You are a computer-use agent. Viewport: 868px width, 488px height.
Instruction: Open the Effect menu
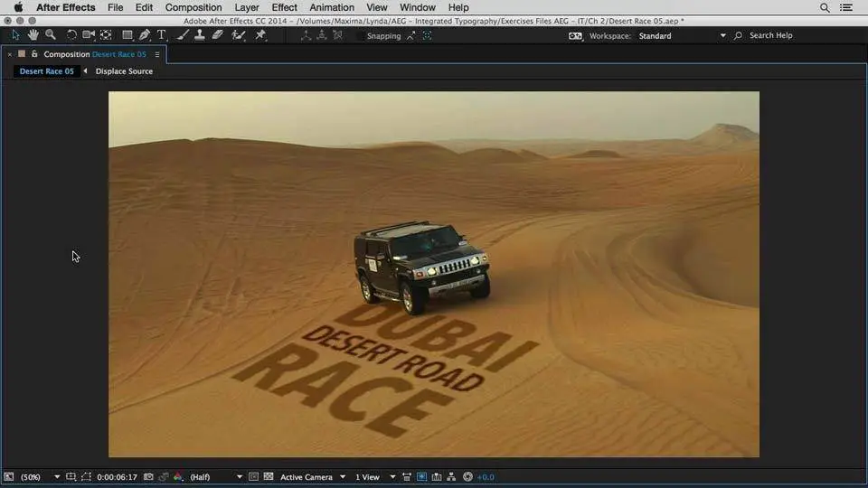[284, 7]
